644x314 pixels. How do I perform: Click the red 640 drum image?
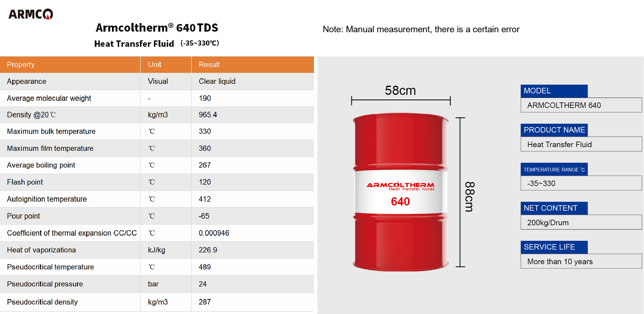[400, 192]
